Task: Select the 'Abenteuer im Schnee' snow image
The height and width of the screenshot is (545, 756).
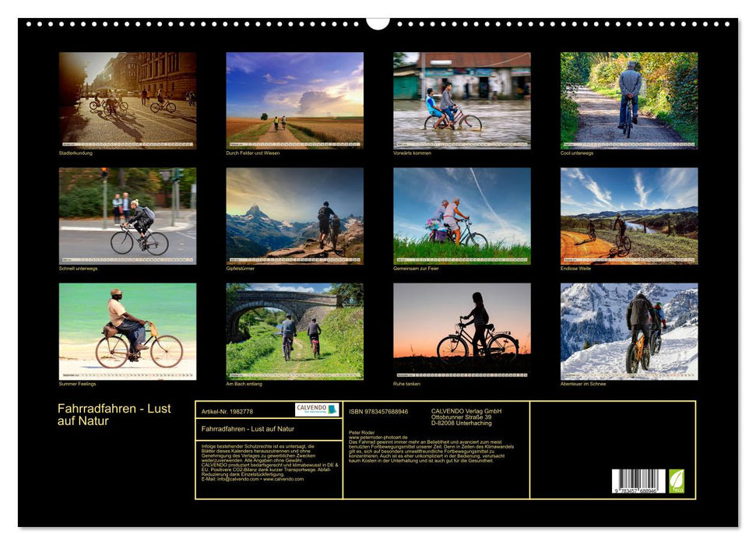Action: [x=629, y=331]
